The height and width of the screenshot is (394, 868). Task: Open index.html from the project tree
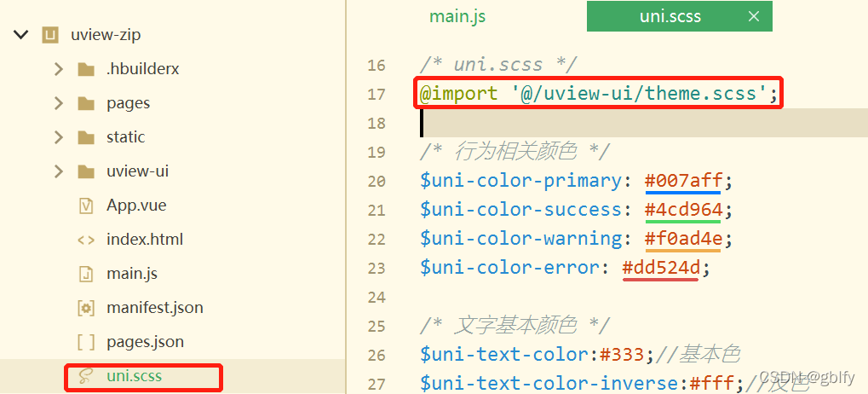tap(145, 240)
